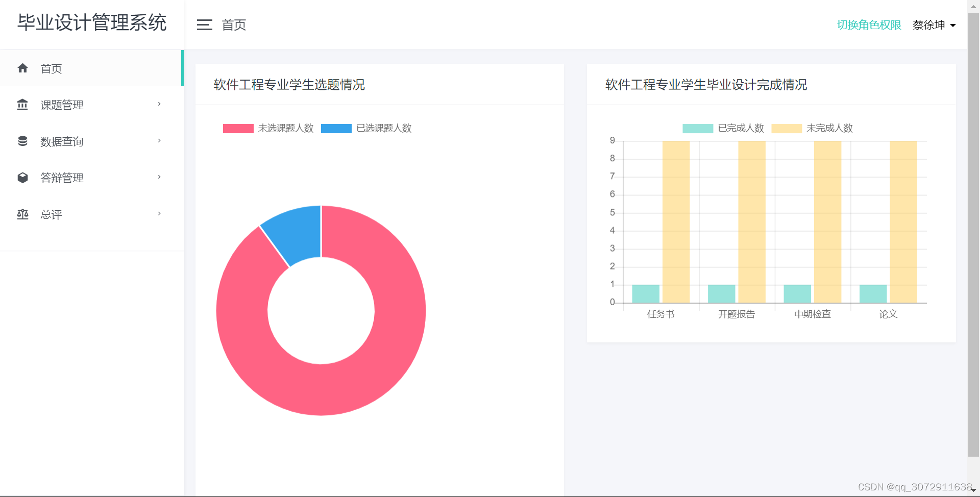The image size is (980, 497).
Task: Click the yellow bar for 中期检查
Action: pyautogui.click(x=827, y=222)
